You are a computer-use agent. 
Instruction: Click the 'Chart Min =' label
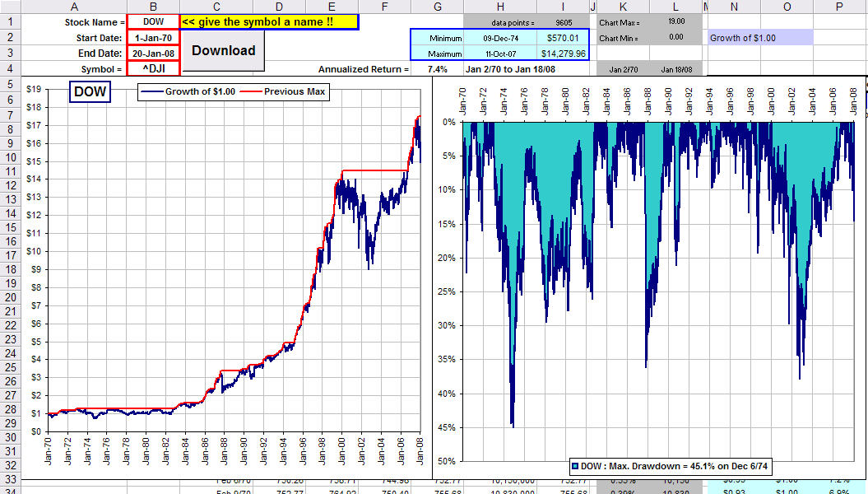pyautogui.click(x=619, y=38)
